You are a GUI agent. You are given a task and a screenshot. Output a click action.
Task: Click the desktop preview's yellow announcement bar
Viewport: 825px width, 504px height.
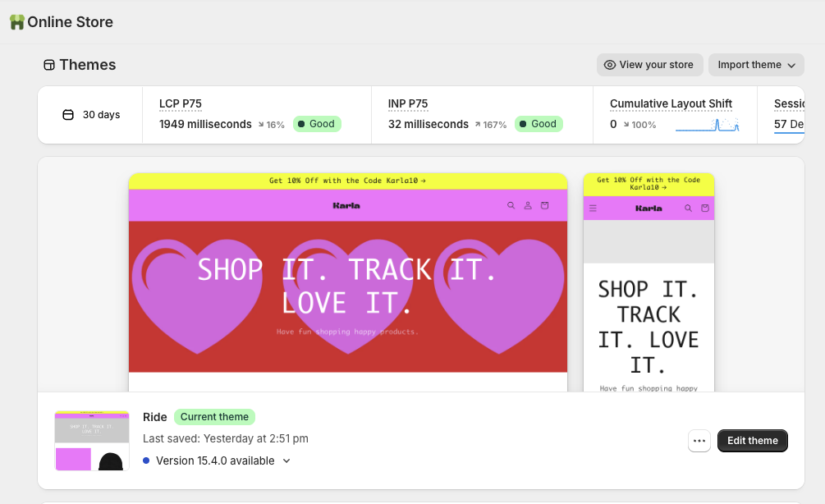pos(347,181)
